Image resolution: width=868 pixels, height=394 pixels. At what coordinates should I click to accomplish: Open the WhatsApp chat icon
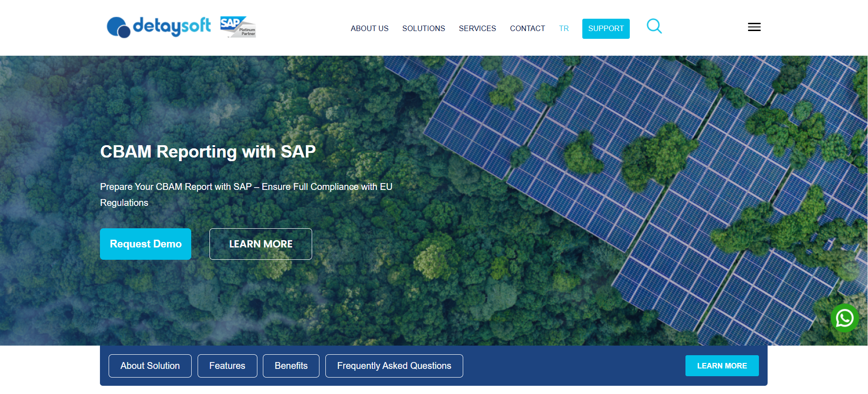[x=844, y=318]
